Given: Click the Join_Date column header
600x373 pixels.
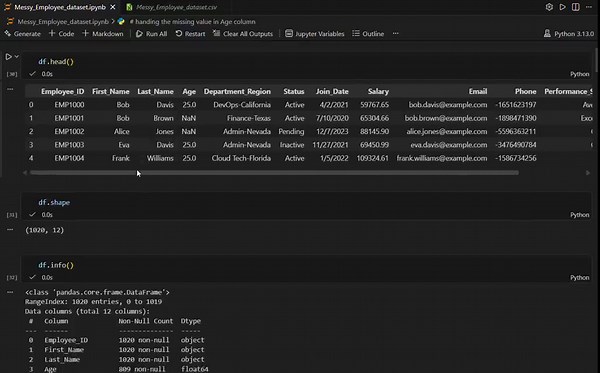Looking at the screenshot, I should [332, 91].
